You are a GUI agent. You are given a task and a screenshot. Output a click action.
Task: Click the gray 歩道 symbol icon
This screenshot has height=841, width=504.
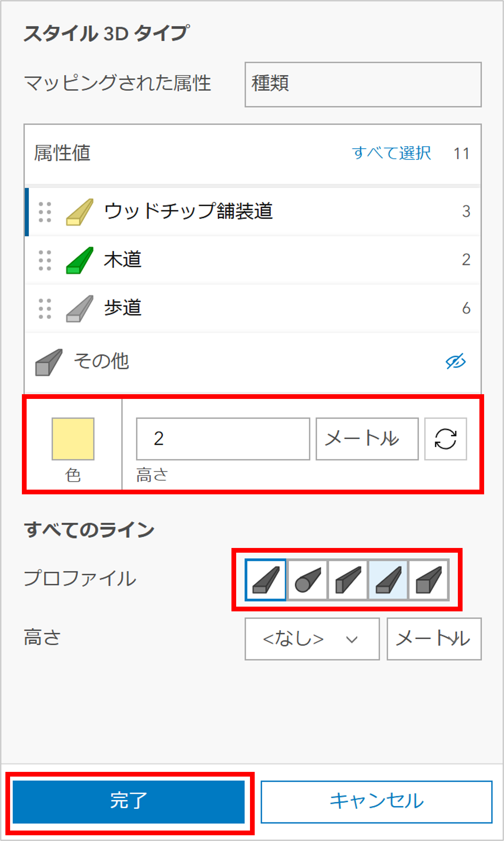[x=80, y=308]
